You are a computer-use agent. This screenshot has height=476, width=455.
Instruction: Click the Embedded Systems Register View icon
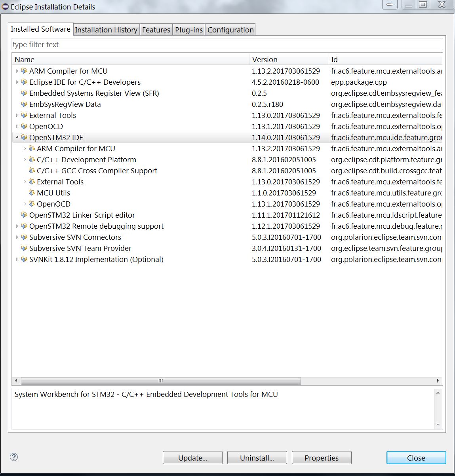[24, 93]
